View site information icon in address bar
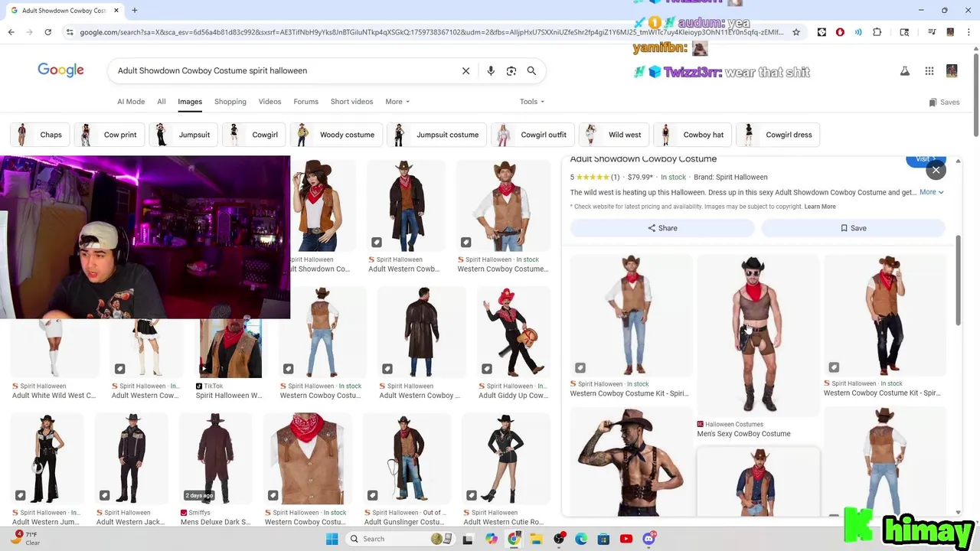Viewport: 980px width, 551px height. pos(70,32)
